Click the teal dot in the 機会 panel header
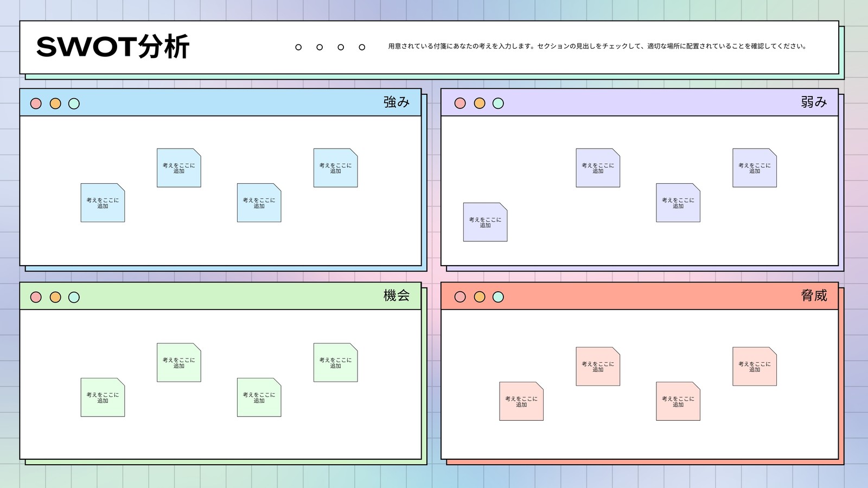 74,297
